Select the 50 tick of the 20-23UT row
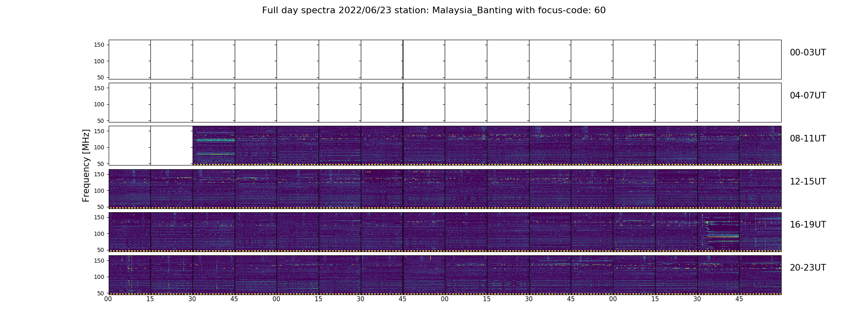Viewport: 868px width, 331px height. 101,293
